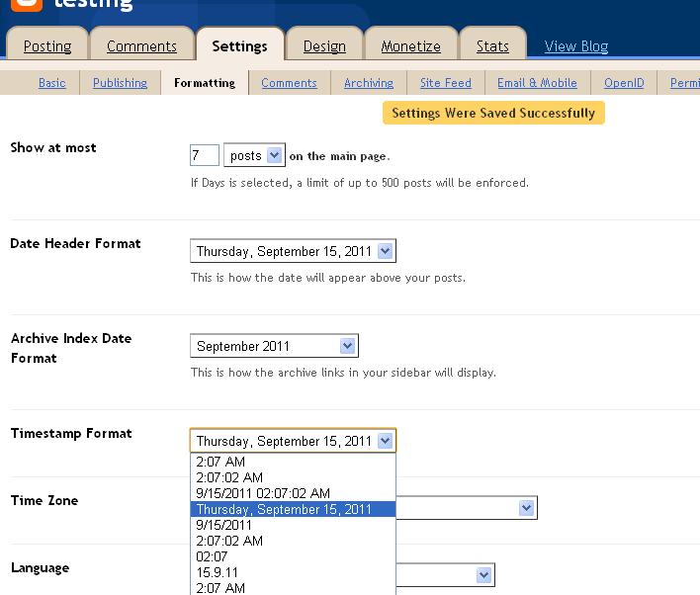Viewport: 700px width, 595px height.
Task: Open the Posting tab
Action: click(x=47, y=46)
